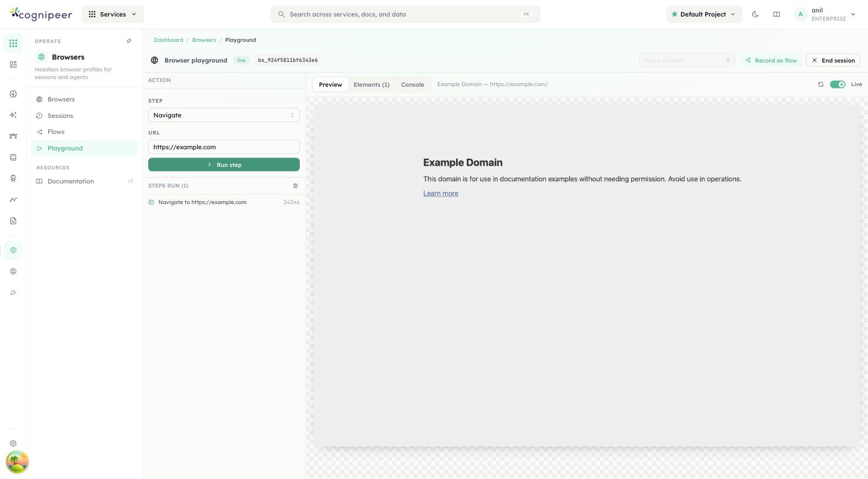Expand the anil account menu
This screenshot has width=868, height=479.
(825, 14)
